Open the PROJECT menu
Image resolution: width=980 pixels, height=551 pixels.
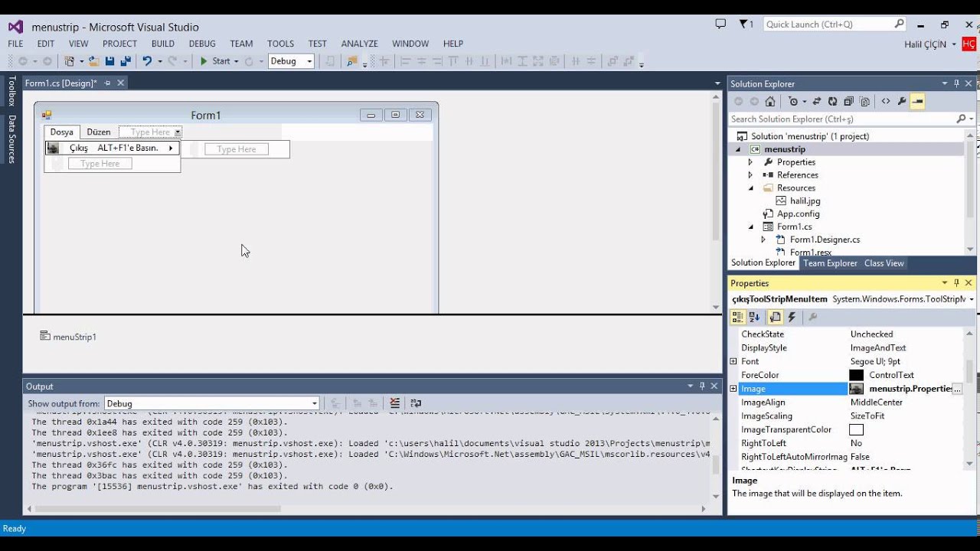point(119,44)
